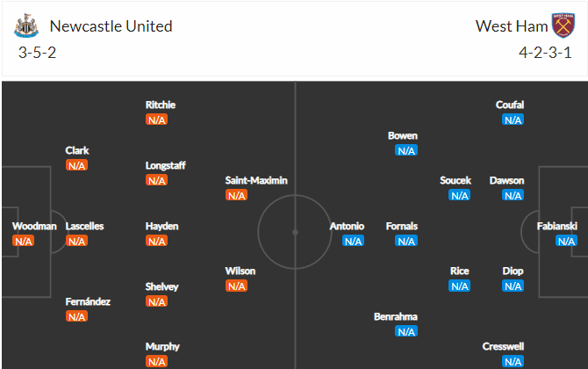This screenshot has width=588, height=369.
Task: Select Bowen's player name
Action: tap(403, 135)
